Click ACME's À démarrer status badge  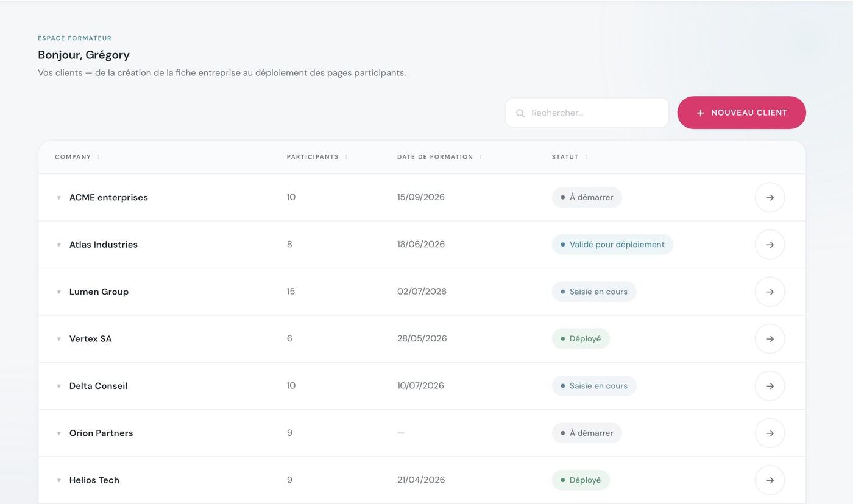click(587, 197)
